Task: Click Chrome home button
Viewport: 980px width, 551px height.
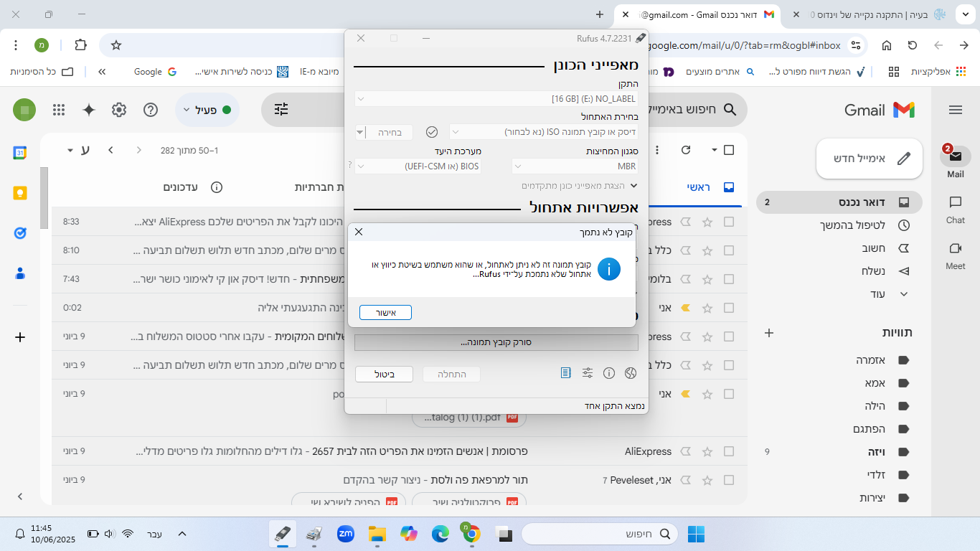Action: pos(887,45)
